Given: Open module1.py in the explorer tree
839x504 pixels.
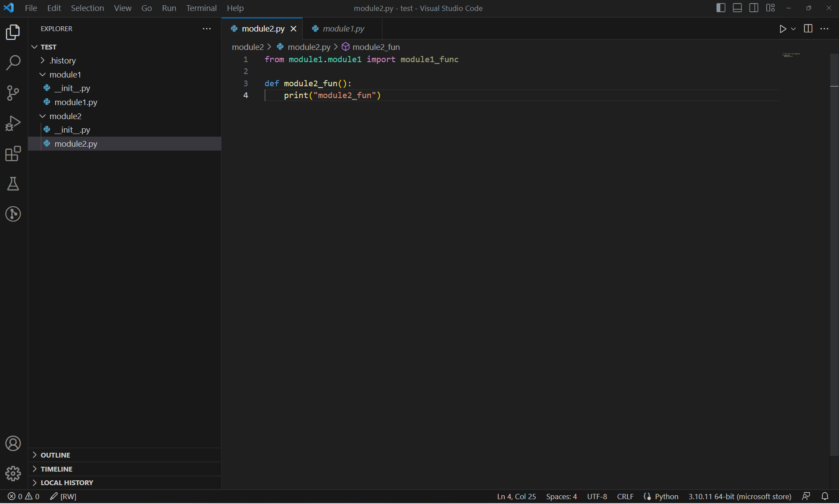Looking at the screenshot, I should pyautogui.click(x=124, y=102).
